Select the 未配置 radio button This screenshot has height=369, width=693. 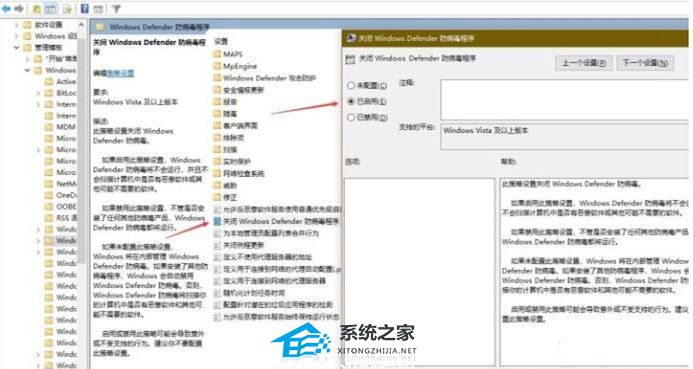coord(351,85)
